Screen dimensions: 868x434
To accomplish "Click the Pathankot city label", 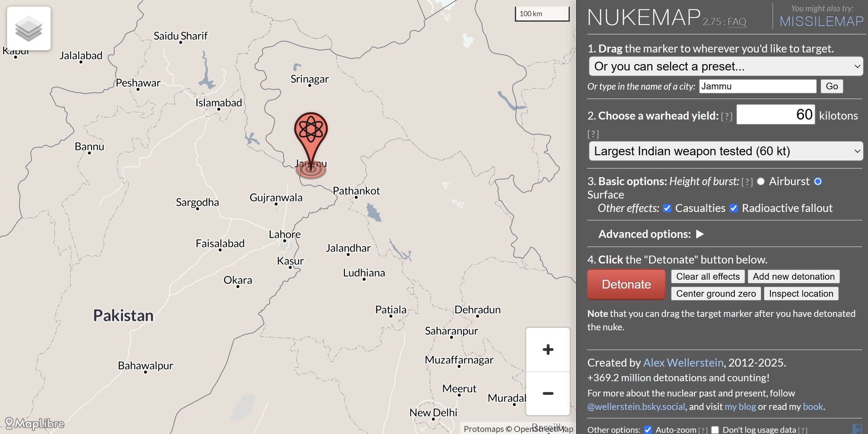I will coord(356,191).
